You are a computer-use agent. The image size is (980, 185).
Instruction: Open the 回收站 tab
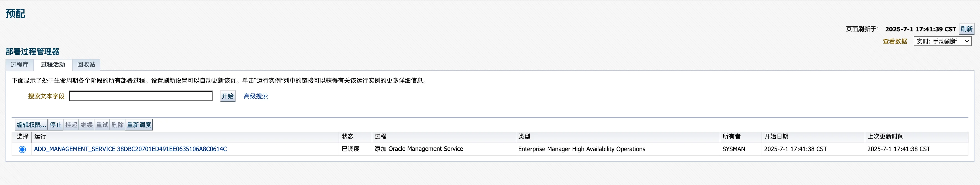[x=86, y=65]
